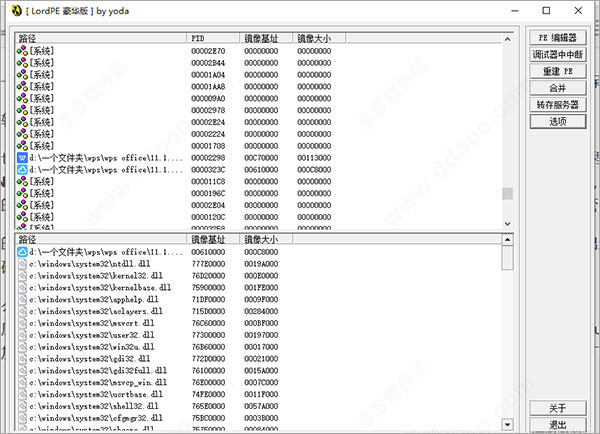Click image size value 0057A000 of shell32
This screenshot has width=600, height=434.
261,406
